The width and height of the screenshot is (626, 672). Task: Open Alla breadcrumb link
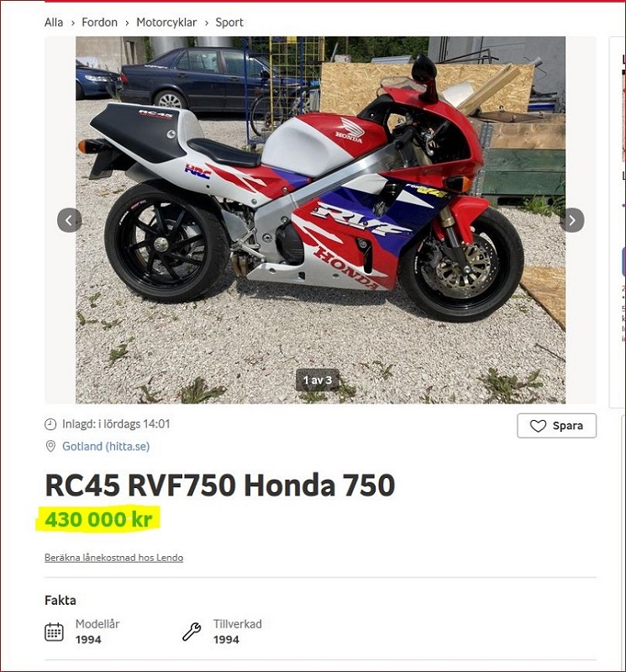(54, 23)
